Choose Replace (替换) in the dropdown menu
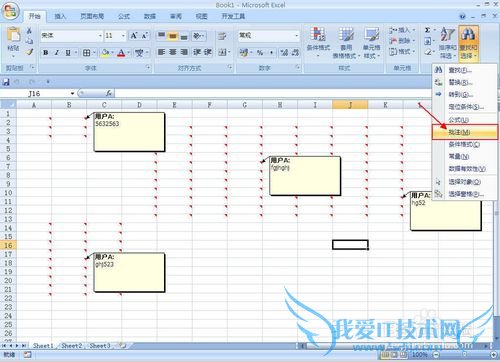Screen dimensions: 500x362 pyautogui.click(x=465, y=82)
